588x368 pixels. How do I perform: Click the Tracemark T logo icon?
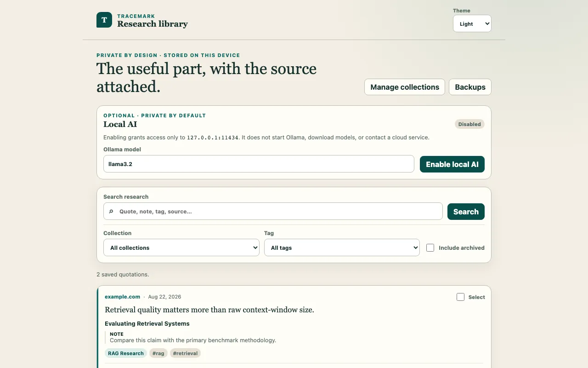pyautogui.click(x=104, y=20)
